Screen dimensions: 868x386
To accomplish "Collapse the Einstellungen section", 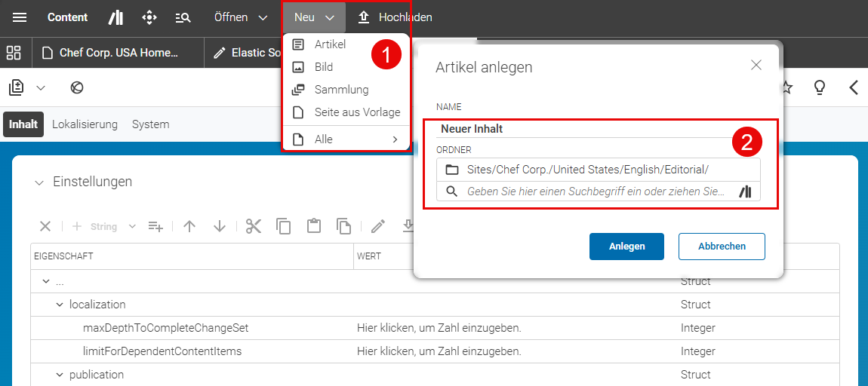I will click(x=38, y=182).
